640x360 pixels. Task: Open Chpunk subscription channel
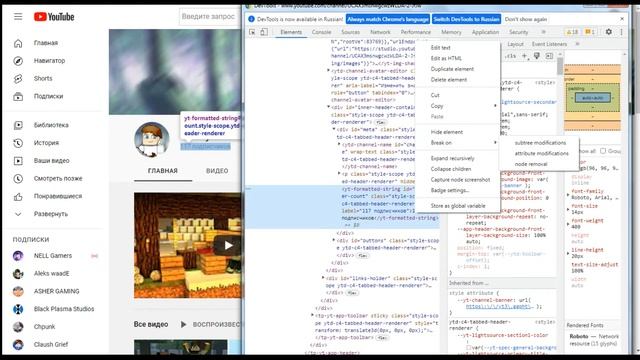point(44,327)
